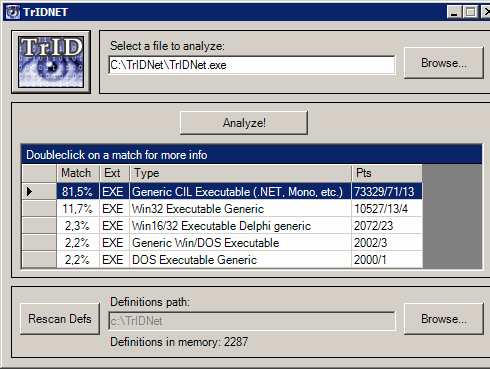Minimize the TrIDNET window
Viewport: 490px width, 369px height.
pos(454,12)
